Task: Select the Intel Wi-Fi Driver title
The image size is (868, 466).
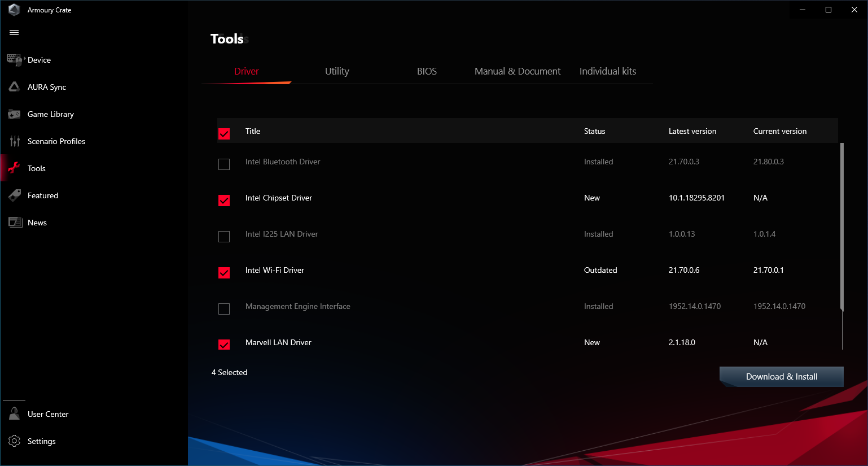Action: coord(275,270)
